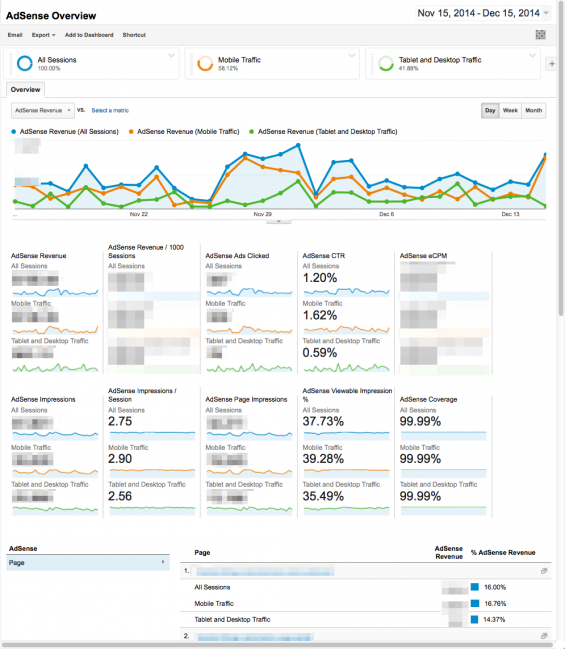Select the Overview tab
The width and height of the screenshot is (565, 649).
coord(25,90)
